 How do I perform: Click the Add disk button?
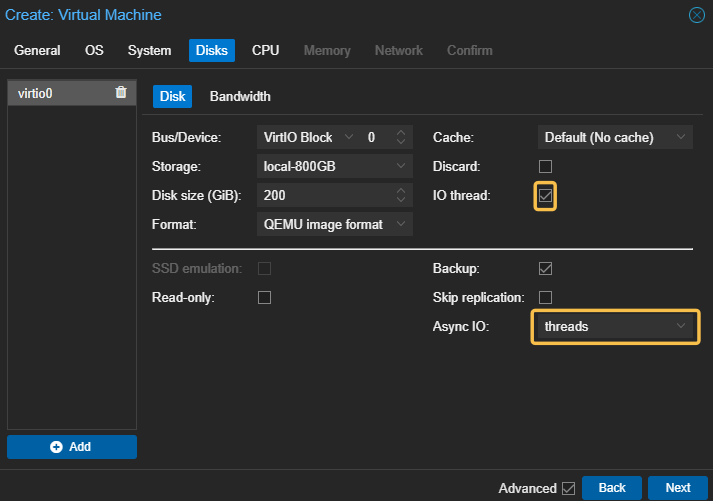click(72, 447)
